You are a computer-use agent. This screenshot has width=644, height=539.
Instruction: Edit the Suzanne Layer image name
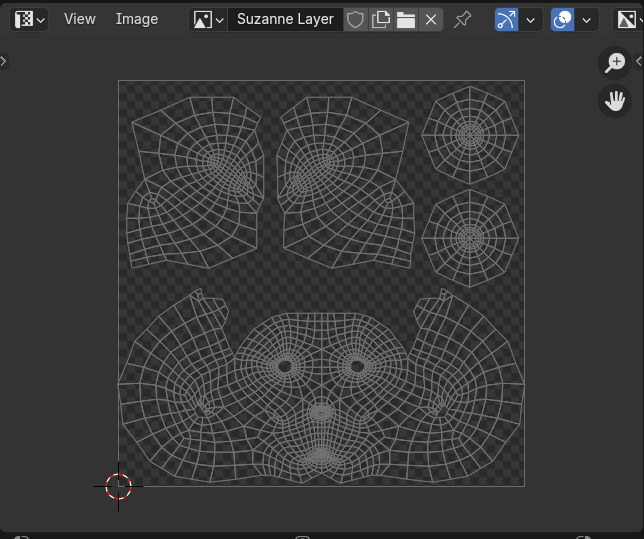tap(285, 19)
